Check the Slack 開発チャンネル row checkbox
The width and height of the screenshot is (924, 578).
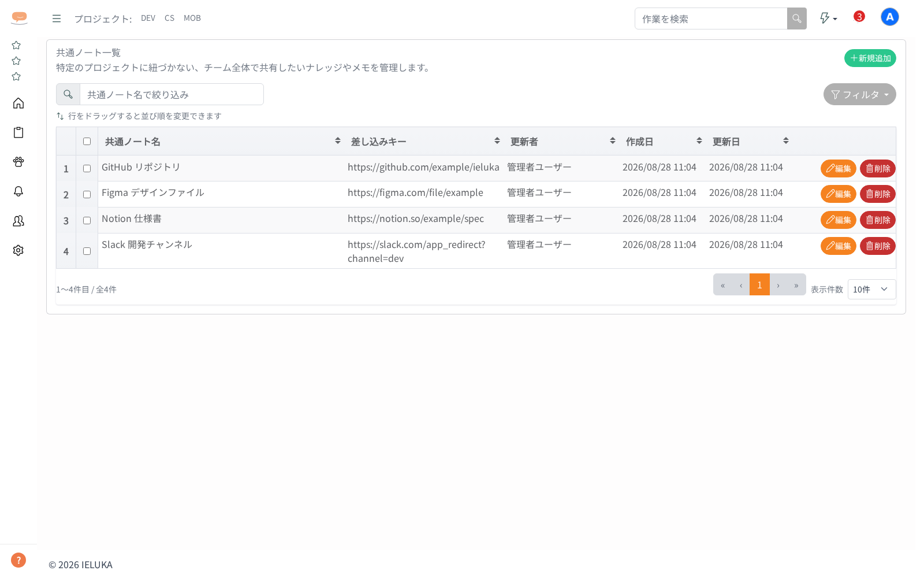[x=87, y=251]
